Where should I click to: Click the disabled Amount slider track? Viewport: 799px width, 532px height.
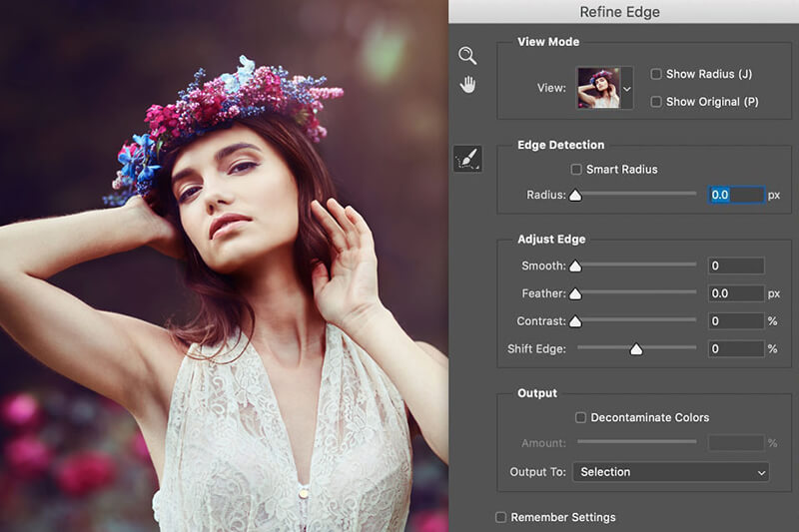pos(637,442)
